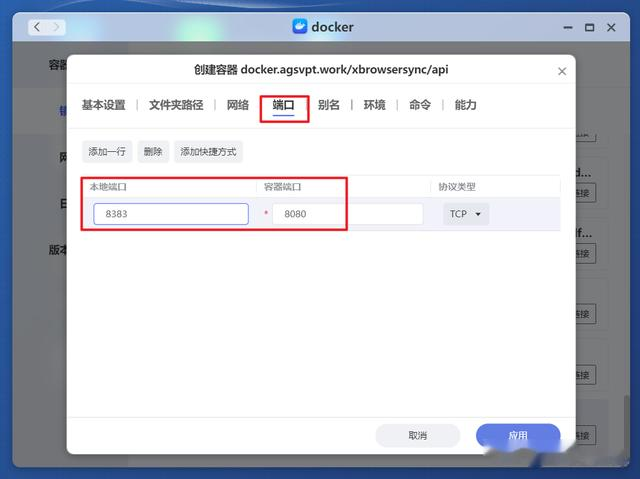Viewport: 640px width, 479px height.
Task: Click the 删除 button
Action: [153, 152]
